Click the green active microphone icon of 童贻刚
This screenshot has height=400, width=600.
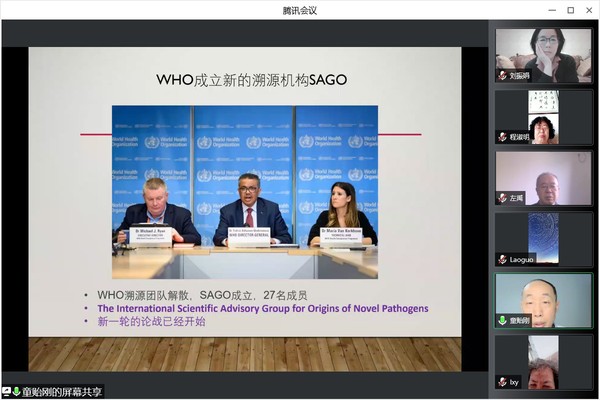[x=502, y=320]
